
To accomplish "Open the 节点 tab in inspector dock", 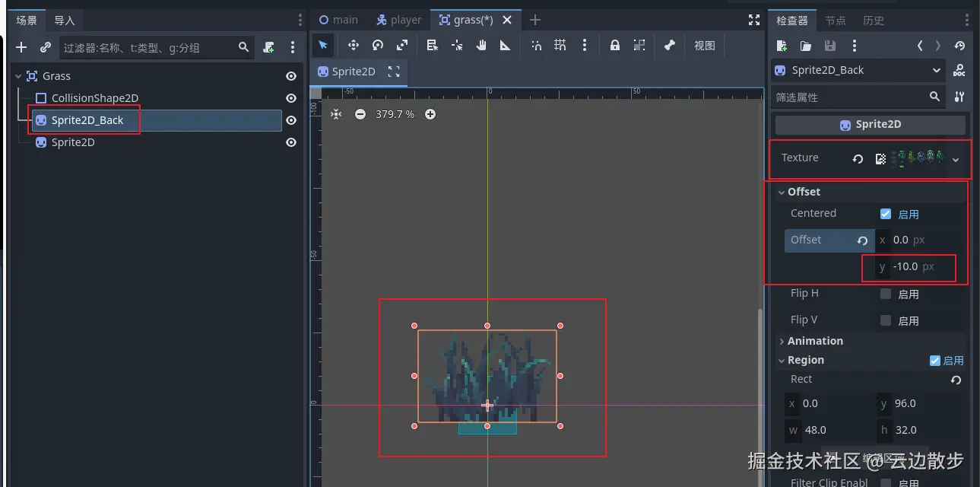I will pos(835,21).
